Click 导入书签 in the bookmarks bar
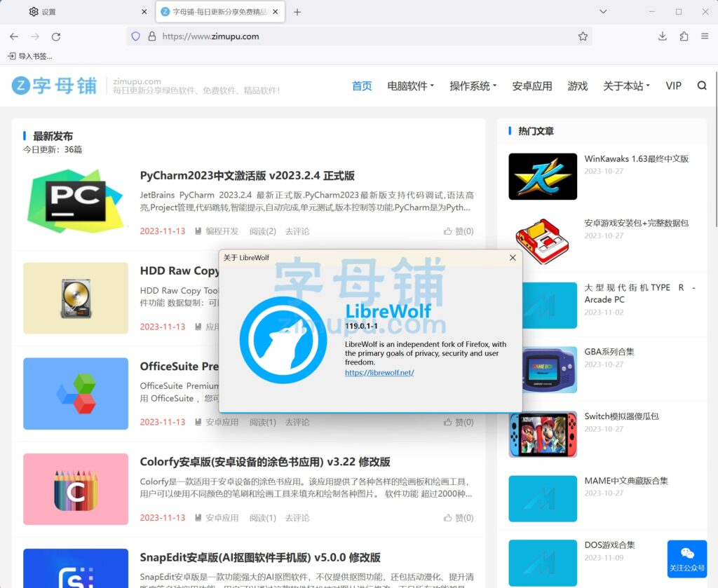Image resolution: width=718 pixels, height=588 pixels. [30, 56]
